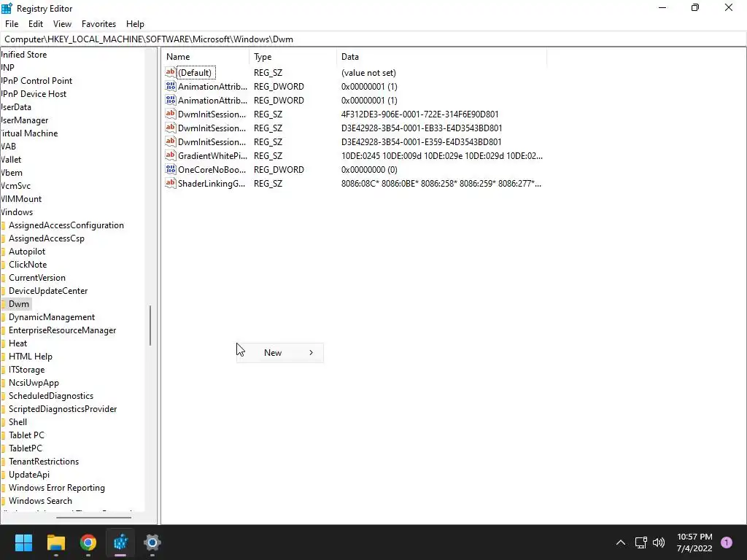Open the Favorites menu
Viewport: 747px width, 560px height.
coord(98,24)
